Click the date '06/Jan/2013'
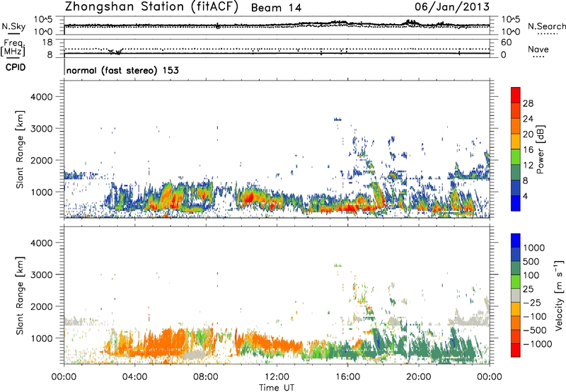This screenshot has height=392, width=566. coord(452,6)
